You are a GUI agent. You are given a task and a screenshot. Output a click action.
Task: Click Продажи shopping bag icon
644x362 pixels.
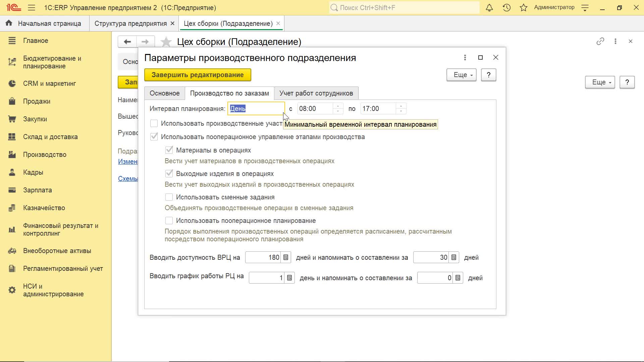(x=12, y=101)
